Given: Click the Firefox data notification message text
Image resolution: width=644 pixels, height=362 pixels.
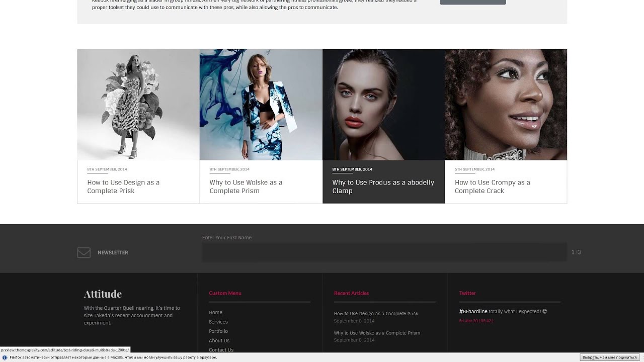Looking at the screenshot, I should (x=113, y=357).
